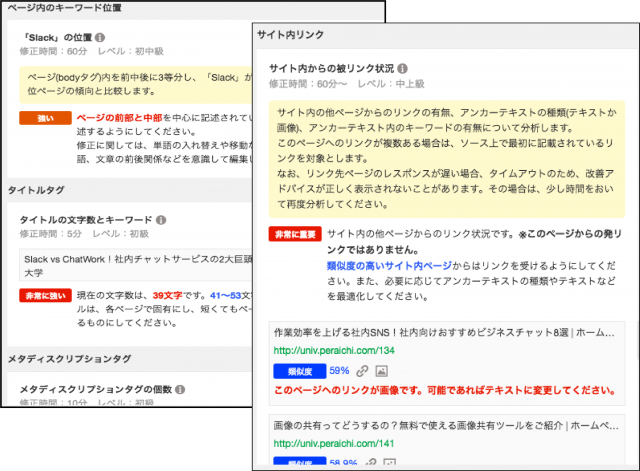Click image icon next to 59% similarity
640x471 pixels.
coord(381,371)
